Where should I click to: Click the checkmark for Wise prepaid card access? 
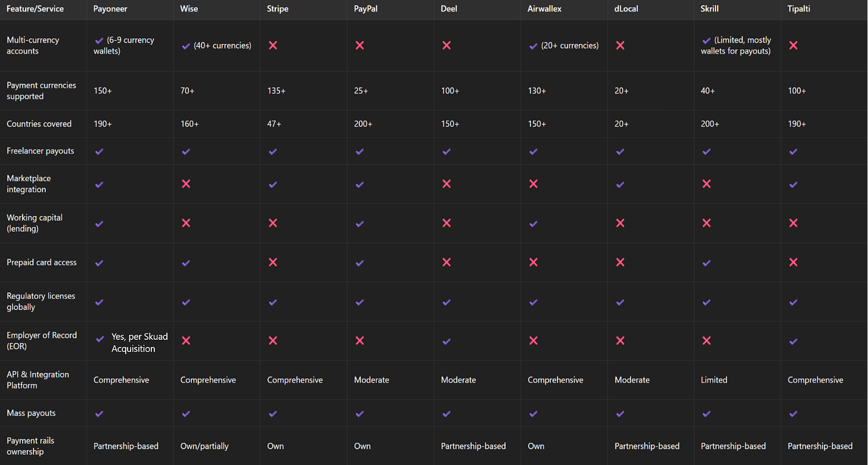(x=185, y=262)
